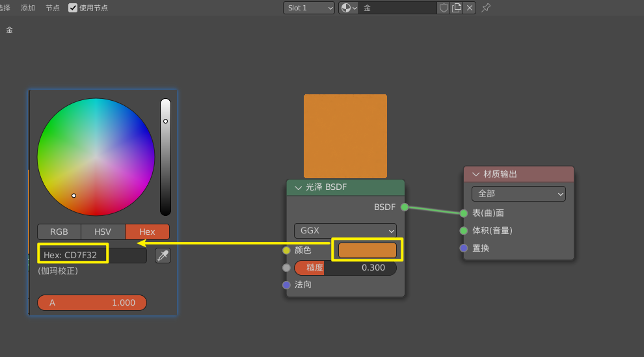Open the GGX distribution dropdown
This screenshot has width=644, height=357.
345,231
